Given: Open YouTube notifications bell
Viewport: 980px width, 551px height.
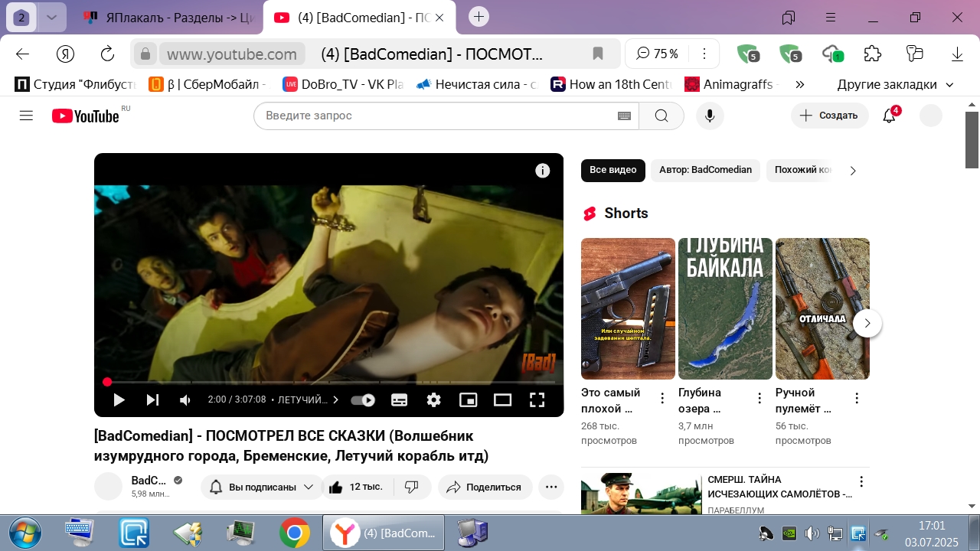Looking at the screenshot, I should (x=890, y=116).
